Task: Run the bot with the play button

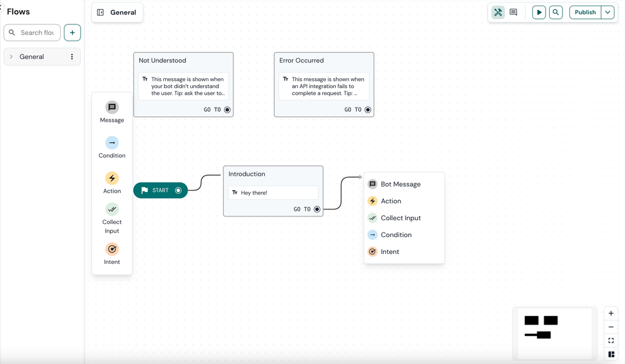Action: click(539, 13)
